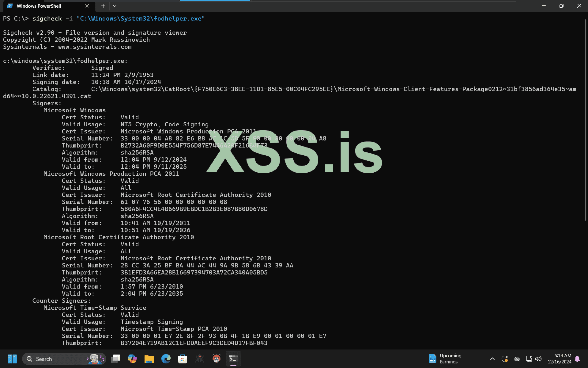Open File Explorer from the taskbar
The image size is (588, 368).
coord(149,359)
